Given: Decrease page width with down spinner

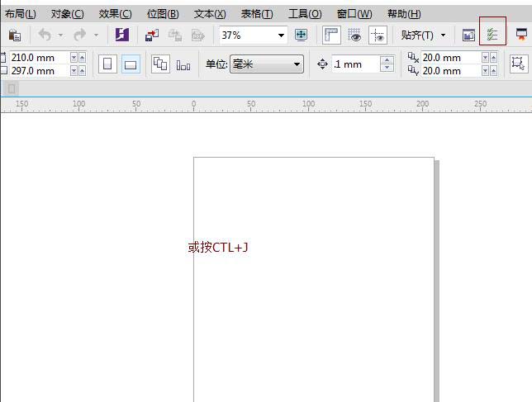Looking at the screenshot, I should (x=74, y=58).
